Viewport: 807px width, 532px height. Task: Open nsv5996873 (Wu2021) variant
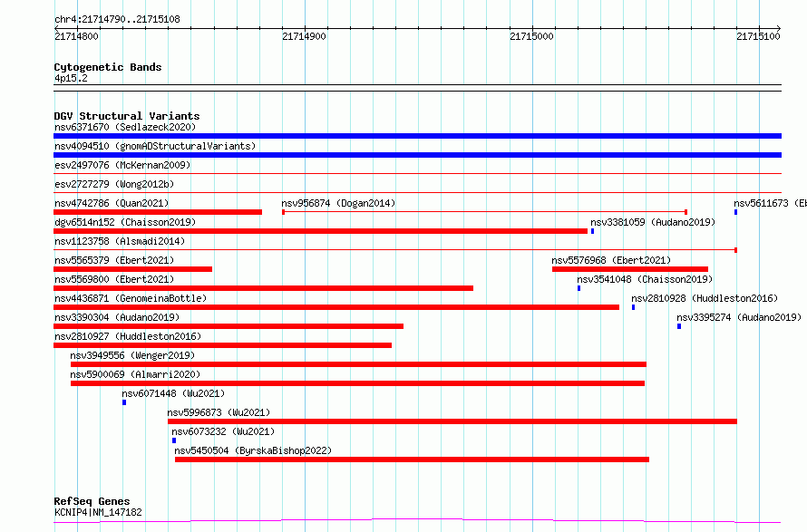pyautogui.click(x=219, y=412)
